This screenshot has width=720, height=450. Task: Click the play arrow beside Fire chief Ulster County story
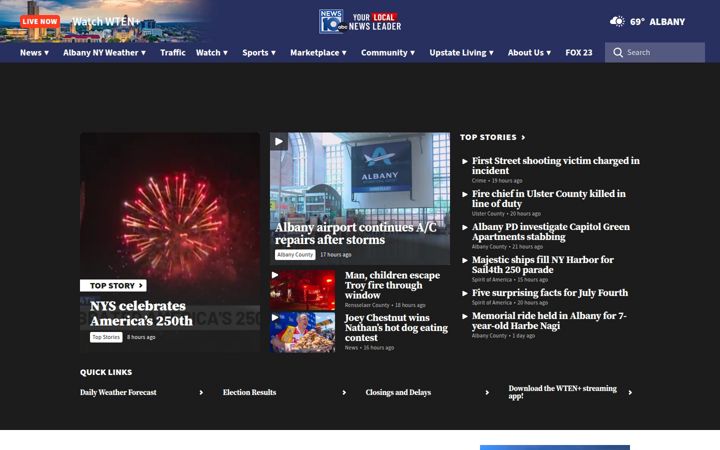465,194
